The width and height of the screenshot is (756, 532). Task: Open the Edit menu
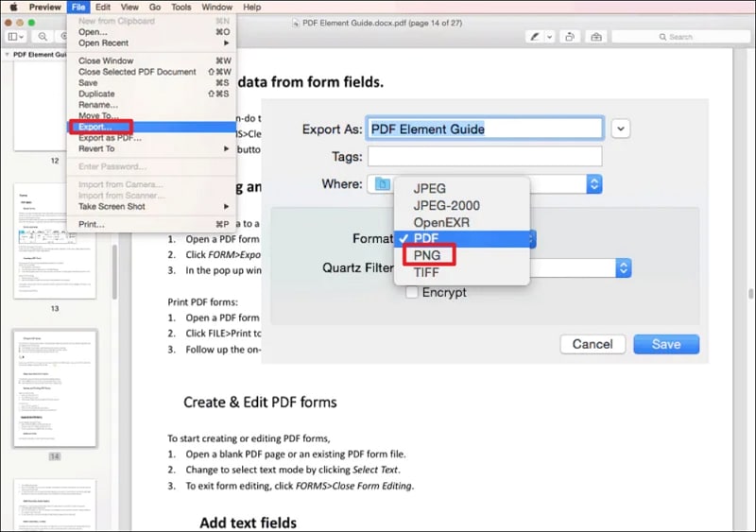[103, 7]
